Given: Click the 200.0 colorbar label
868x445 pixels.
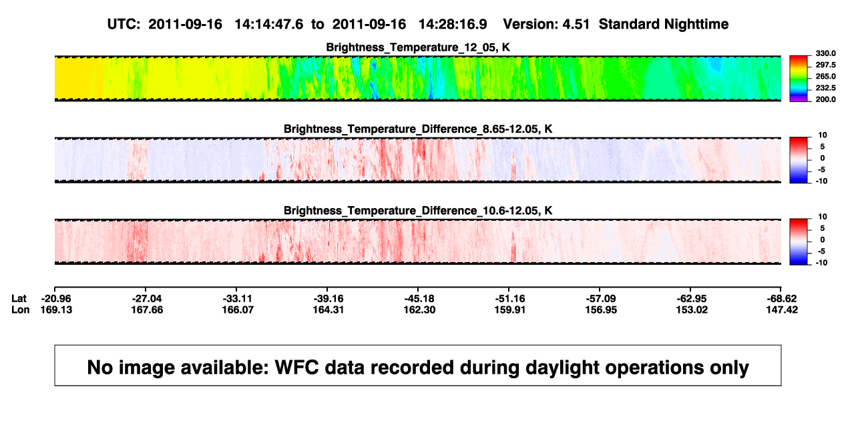Looking at the screenshot, I should (x=827, y=99).
